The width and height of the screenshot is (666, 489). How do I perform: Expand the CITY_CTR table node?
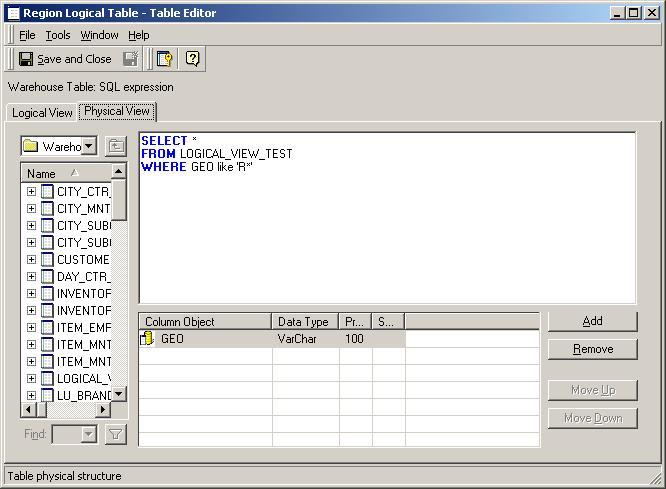(x=31, y=191)
